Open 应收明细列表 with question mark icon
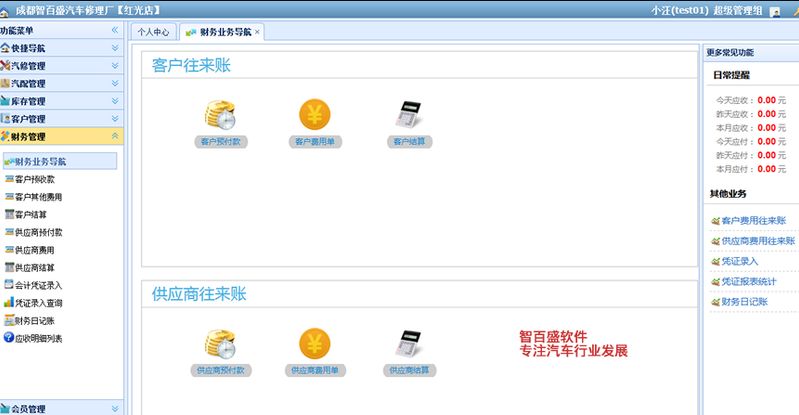The height and width of the screenshot is (415, 799). click(x=33, y=338)
